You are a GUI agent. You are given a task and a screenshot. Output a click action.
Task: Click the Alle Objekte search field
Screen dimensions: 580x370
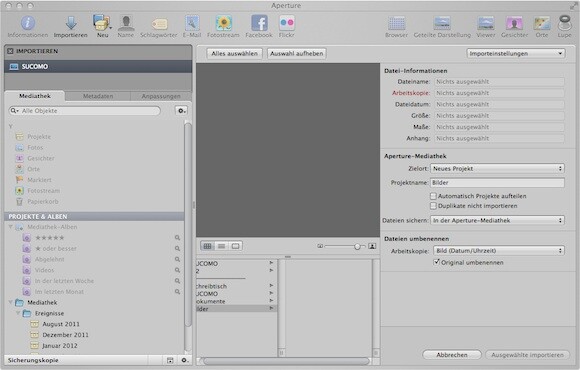point(85,111)
